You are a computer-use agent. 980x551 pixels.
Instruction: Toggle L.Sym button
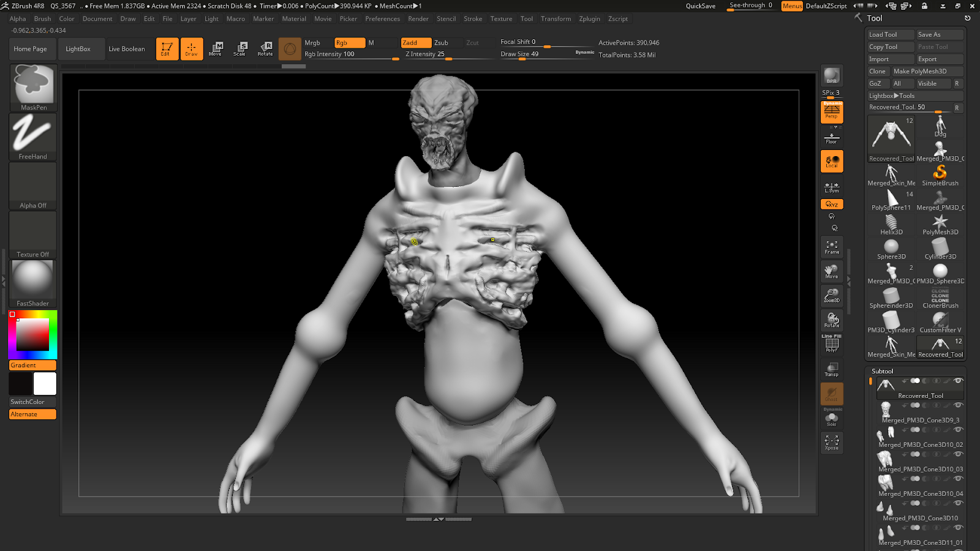(x=832, y=187)
